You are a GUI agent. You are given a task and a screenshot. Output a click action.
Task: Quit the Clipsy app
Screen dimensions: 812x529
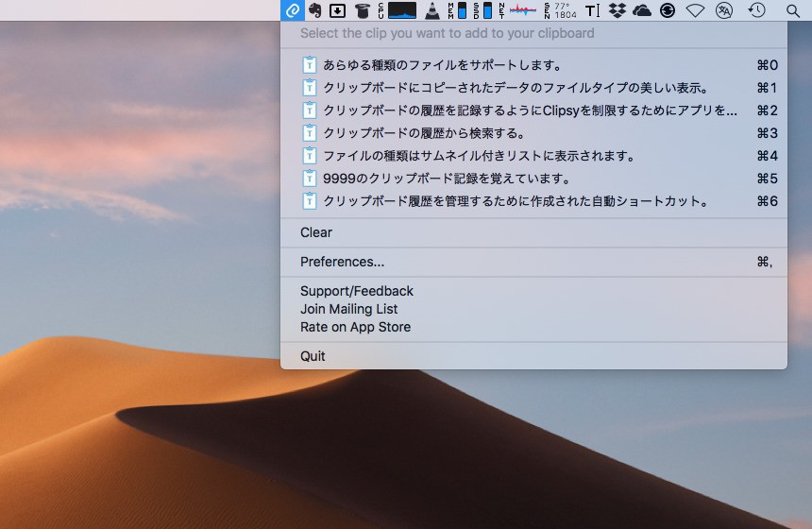313,356
